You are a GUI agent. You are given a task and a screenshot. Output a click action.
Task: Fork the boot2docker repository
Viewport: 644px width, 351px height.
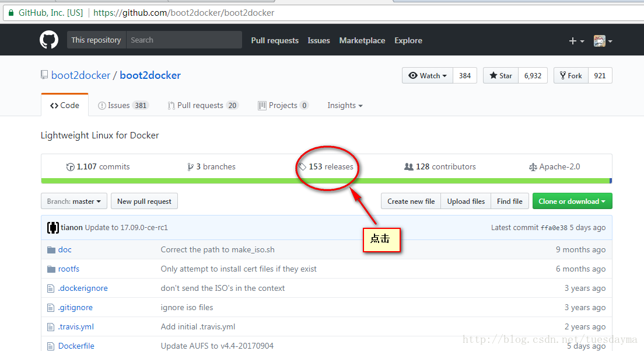point(571,75)
